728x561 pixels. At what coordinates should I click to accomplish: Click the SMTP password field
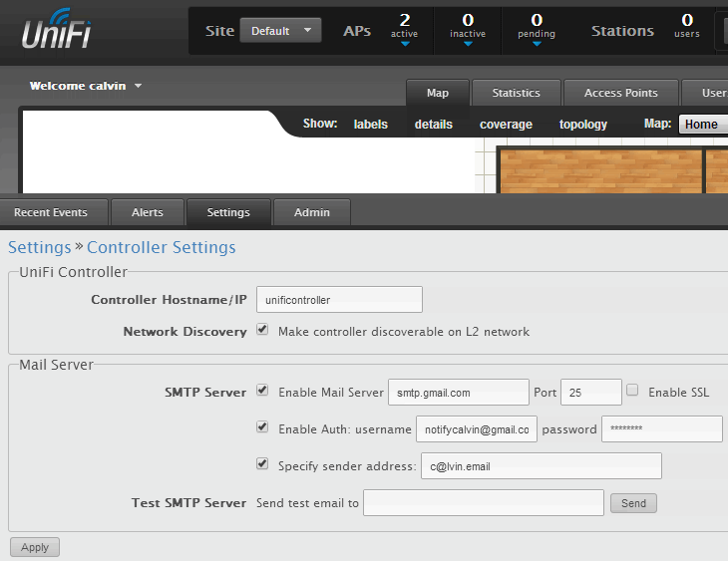point(662,429)
